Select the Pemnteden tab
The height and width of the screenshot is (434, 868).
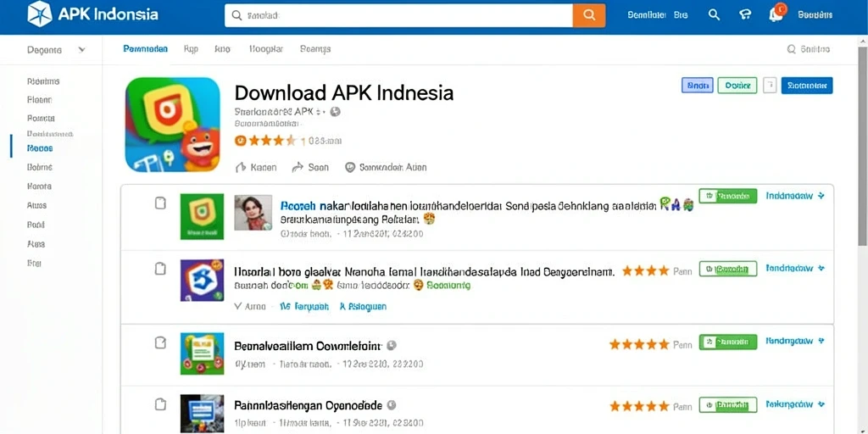click(x=145, y=48)
